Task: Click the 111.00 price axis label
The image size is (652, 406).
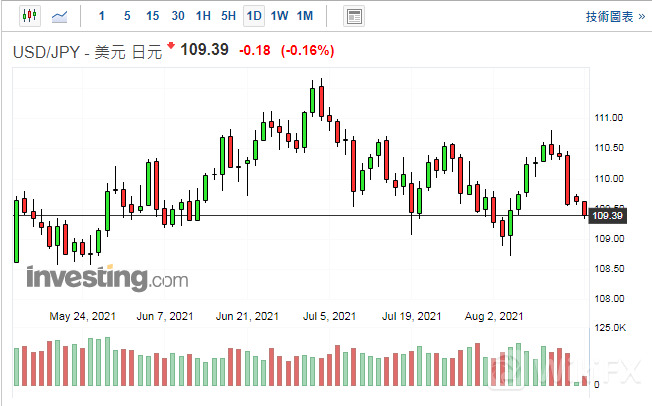Action: (x=609, y=118)
